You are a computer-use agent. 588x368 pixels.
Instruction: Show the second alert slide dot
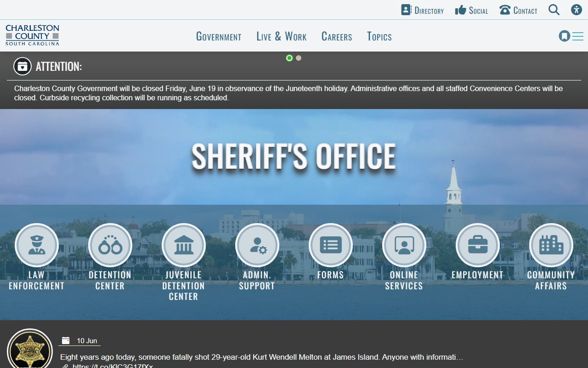pos(299,58)
